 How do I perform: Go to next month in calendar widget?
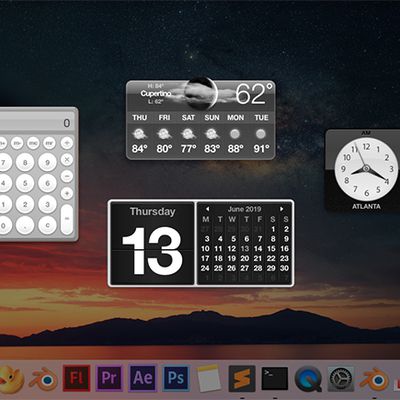(282, 209)
